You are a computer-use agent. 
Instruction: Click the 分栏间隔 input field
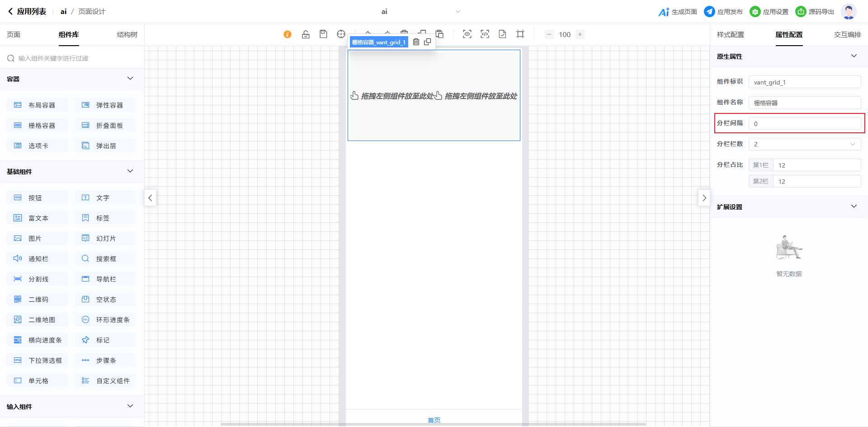(805, 123)
